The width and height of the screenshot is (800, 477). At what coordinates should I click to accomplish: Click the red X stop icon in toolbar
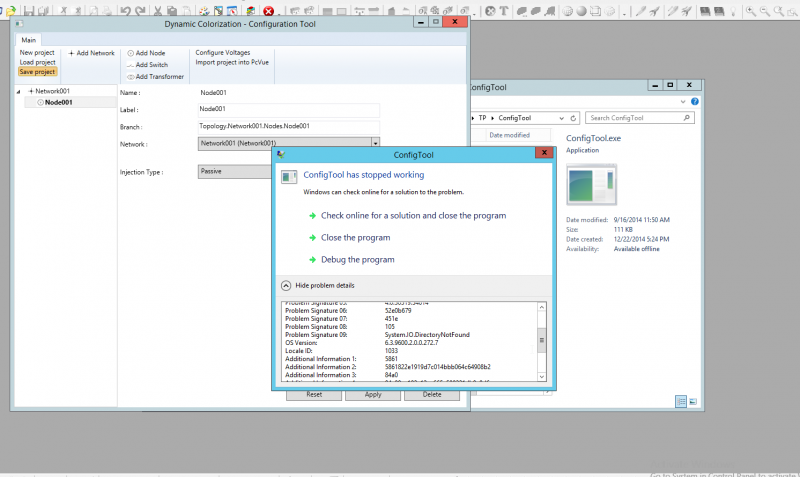pos(268,11)
